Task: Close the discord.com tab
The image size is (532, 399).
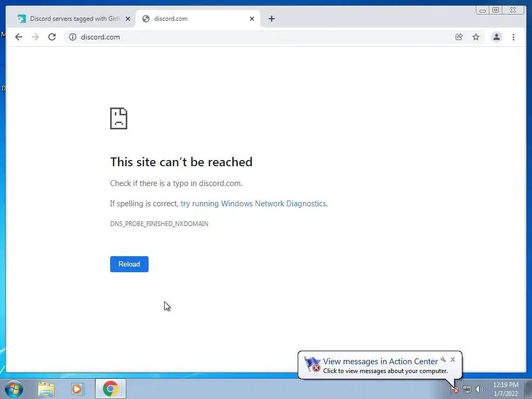Action: (252, 19)
